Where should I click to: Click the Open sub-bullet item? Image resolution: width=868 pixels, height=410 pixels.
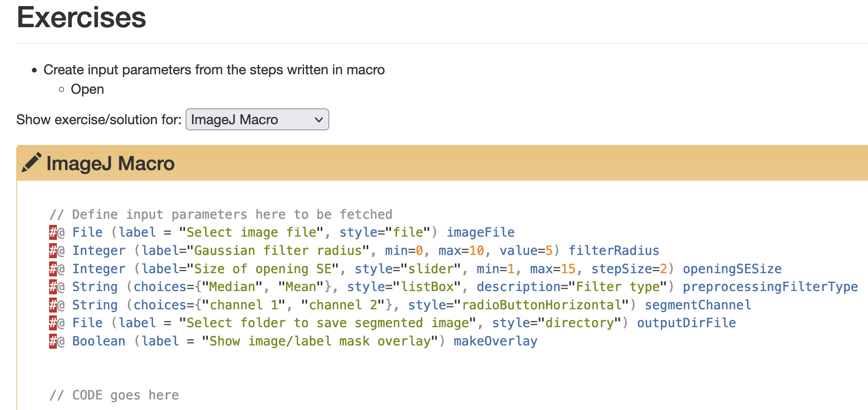pyautogui.click(x=87, y=89)
